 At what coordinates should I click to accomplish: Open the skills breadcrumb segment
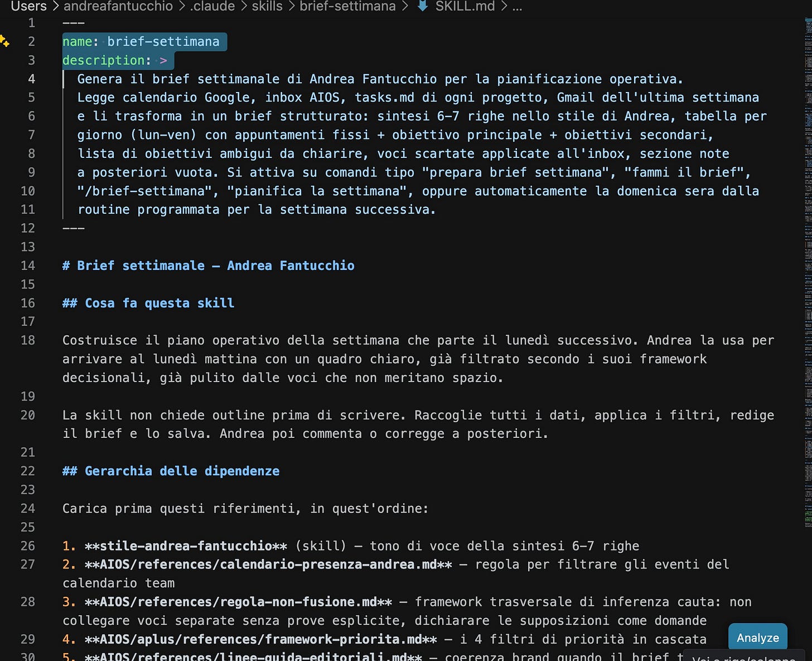[x=267, y=6]
